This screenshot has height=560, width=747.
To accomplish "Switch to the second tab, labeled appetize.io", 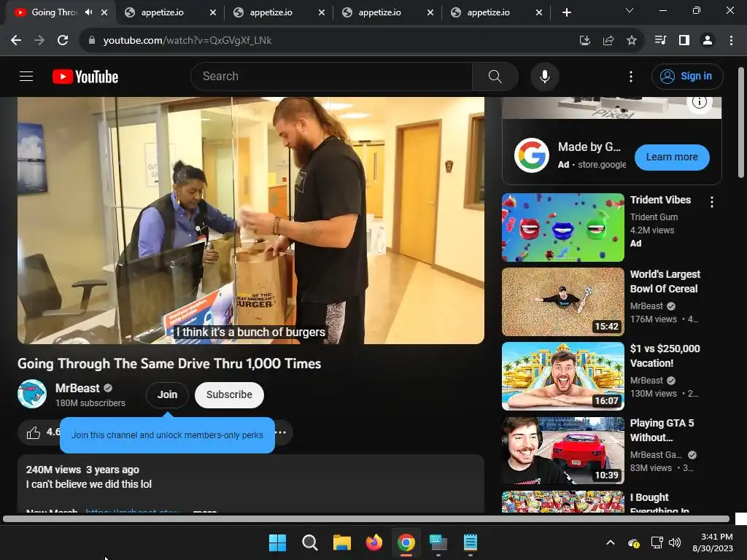I will pos(163,12).
